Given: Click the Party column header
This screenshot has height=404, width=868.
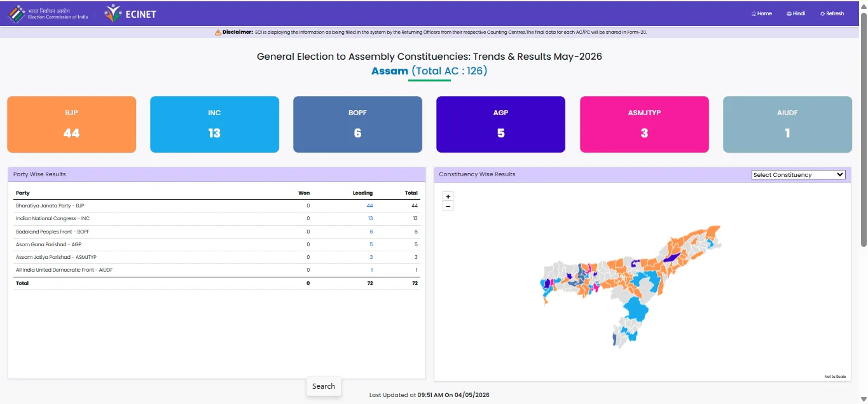Looking at the screenshot, I should pos(22,193).
